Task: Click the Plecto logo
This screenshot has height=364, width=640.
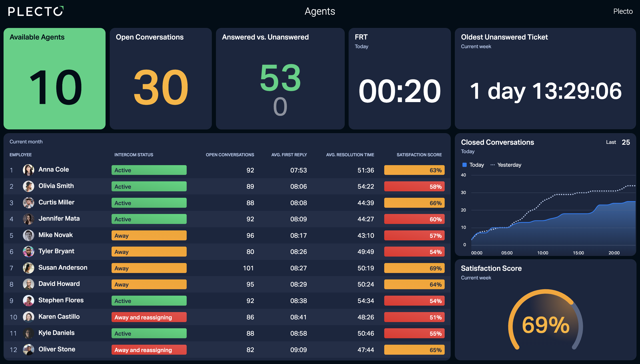Action: coord(36,11)
